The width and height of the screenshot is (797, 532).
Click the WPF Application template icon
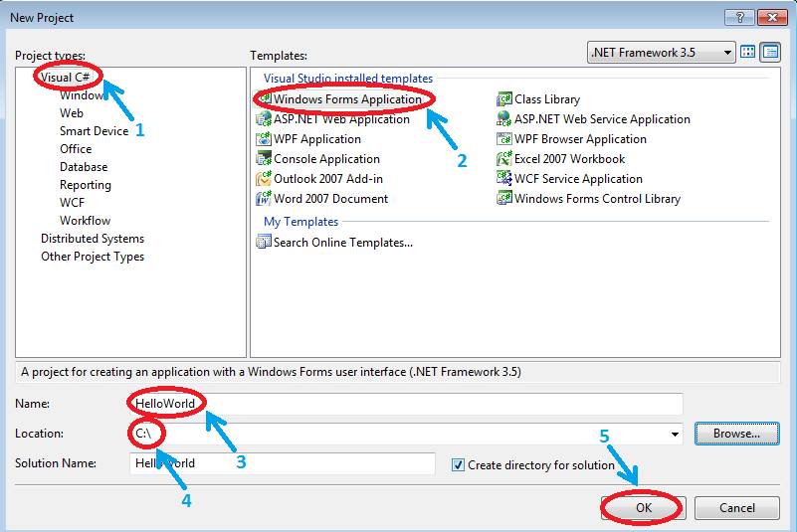point(264,138)
